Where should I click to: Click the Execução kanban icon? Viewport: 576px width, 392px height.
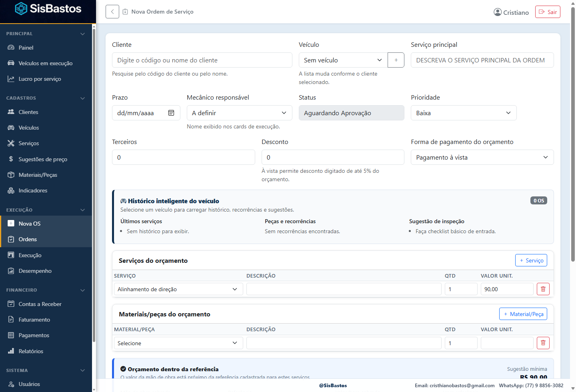(x=11, y=255)
